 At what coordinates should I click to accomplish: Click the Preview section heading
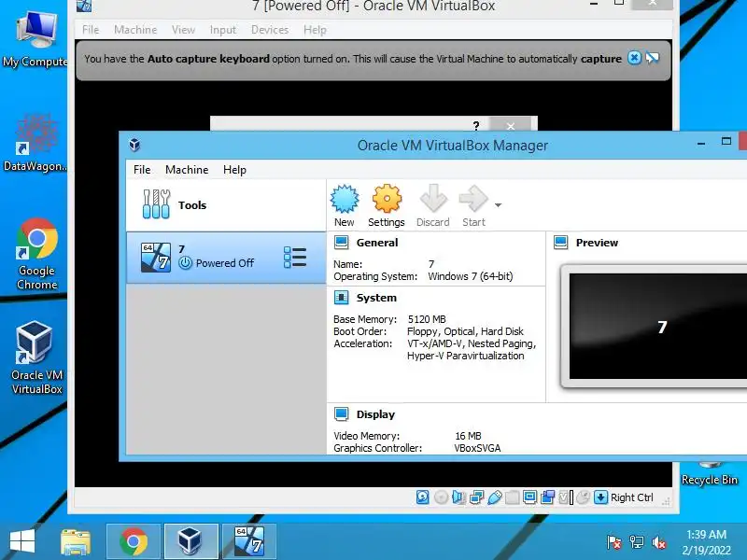click(x=597, y=243)
